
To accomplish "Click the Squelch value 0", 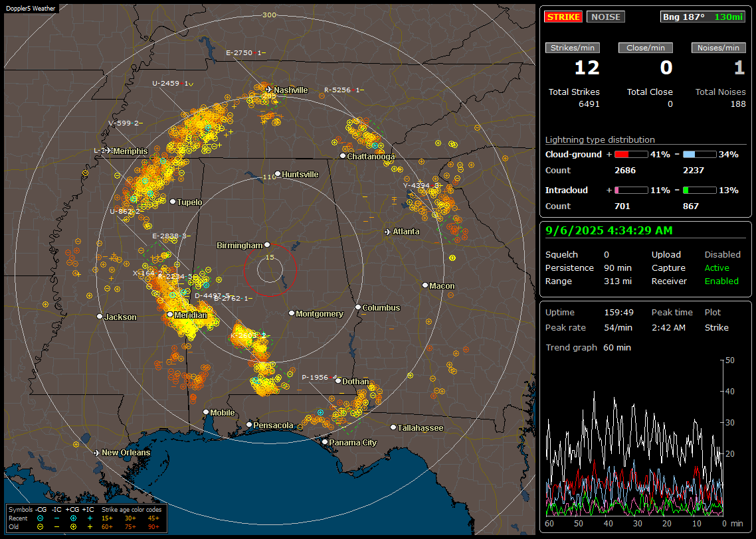I will click(607, 254).
